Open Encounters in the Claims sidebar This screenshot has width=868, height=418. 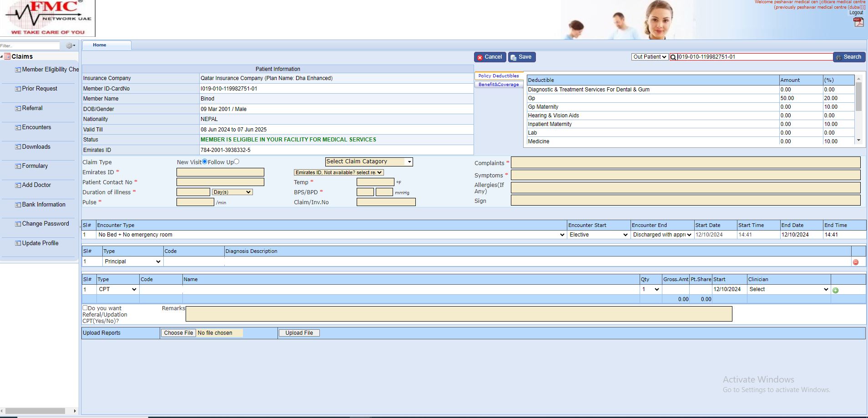[x=36, y=127]
